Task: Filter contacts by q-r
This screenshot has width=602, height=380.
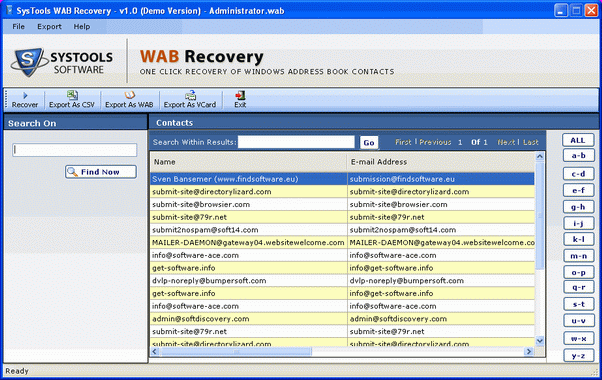Action: (579, 287)
